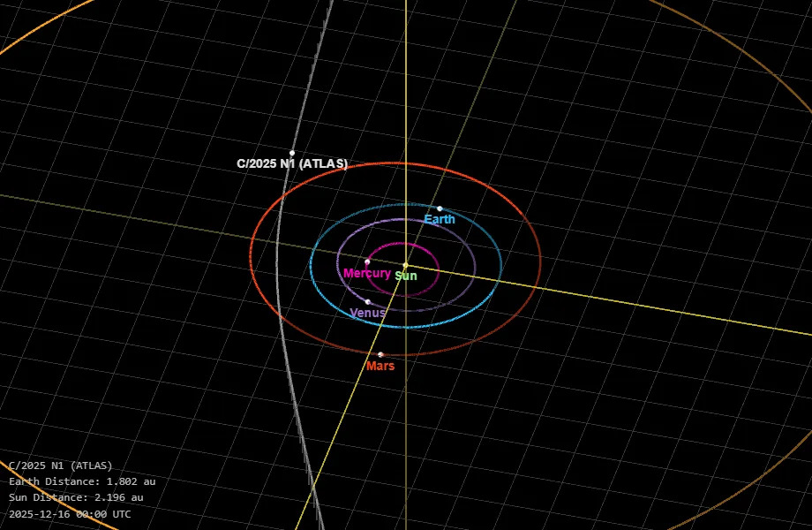
Task: Click the Venus planet dot
Action: click(368, 302)
